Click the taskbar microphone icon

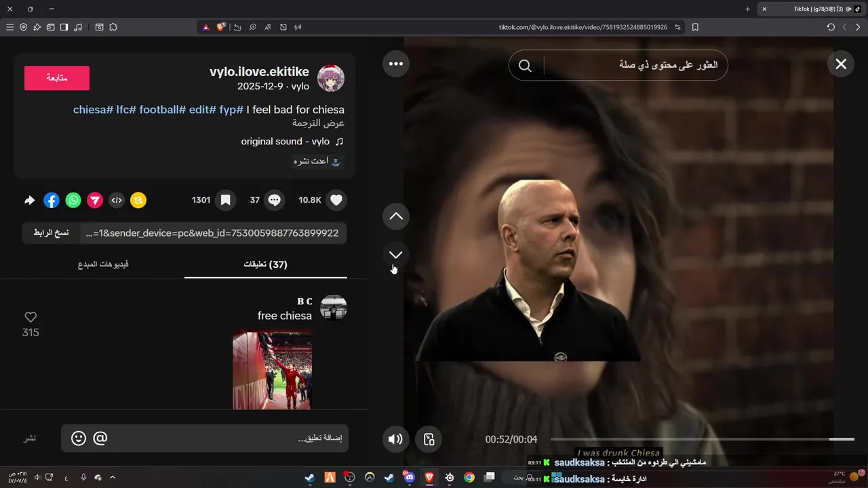[83, 477]
